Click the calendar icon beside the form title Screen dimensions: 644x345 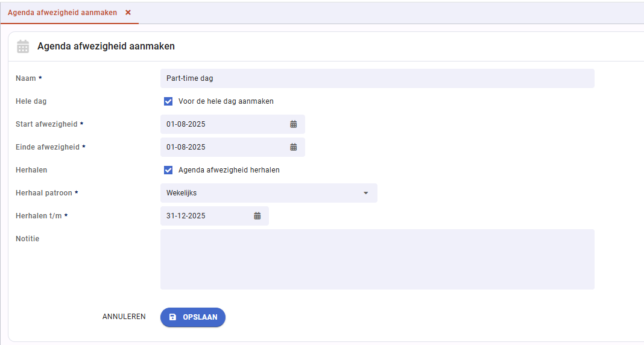coord(23,46)
